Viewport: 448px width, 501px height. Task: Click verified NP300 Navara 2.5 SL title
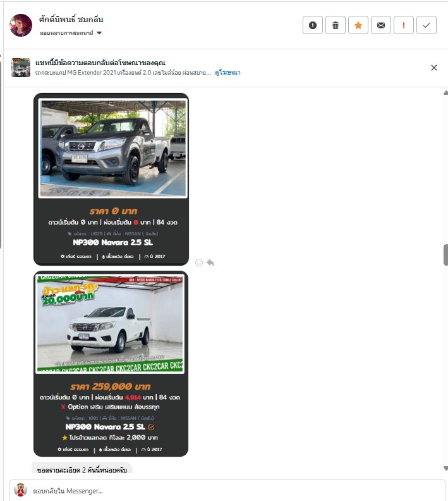pos(110,427)
